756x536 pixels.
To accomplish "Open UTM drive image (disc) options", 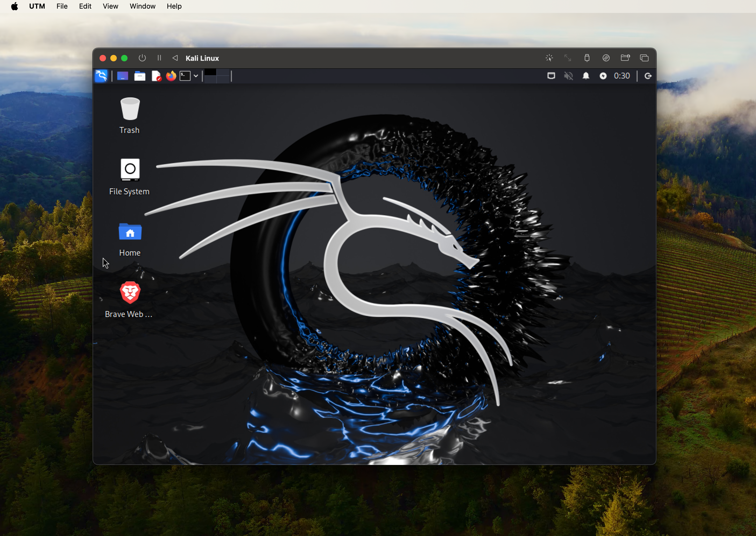I will [606, 58].
